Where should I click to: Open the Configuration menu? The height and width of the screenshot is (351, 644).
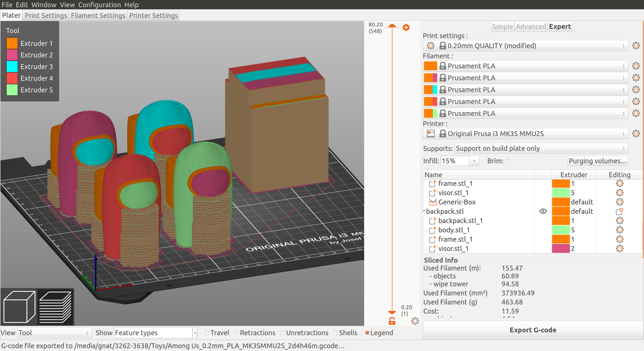click(x=99, y=5)
